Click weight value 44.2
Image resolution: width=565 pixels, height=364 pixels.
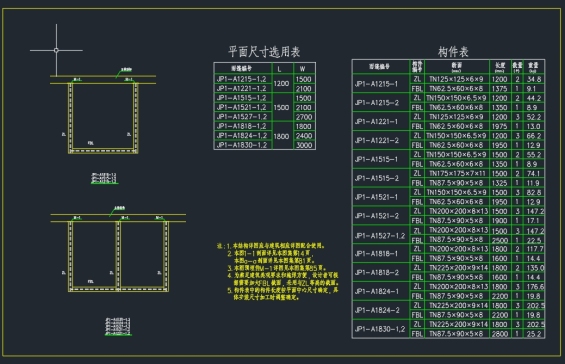(534, 98)
